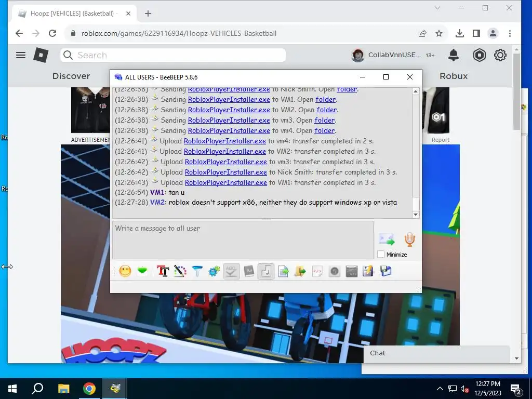This screenshot has height=399, width=532.
Task: Open Chrome downloads icon
Action: pyautogui.click(x=460, y=33)
